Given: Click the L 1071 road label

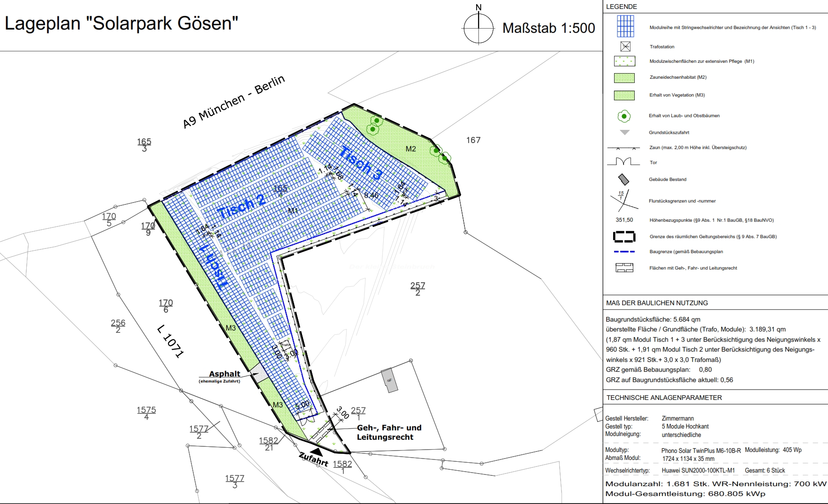Looking at the screenshot, I should (170, 341).
